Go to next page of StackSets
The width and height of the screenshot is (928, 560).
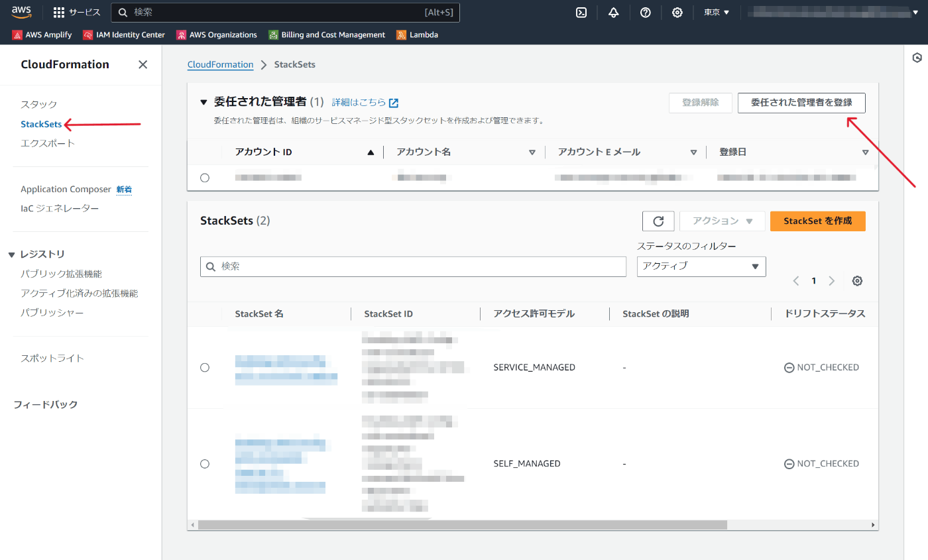[x=832, y=281]
